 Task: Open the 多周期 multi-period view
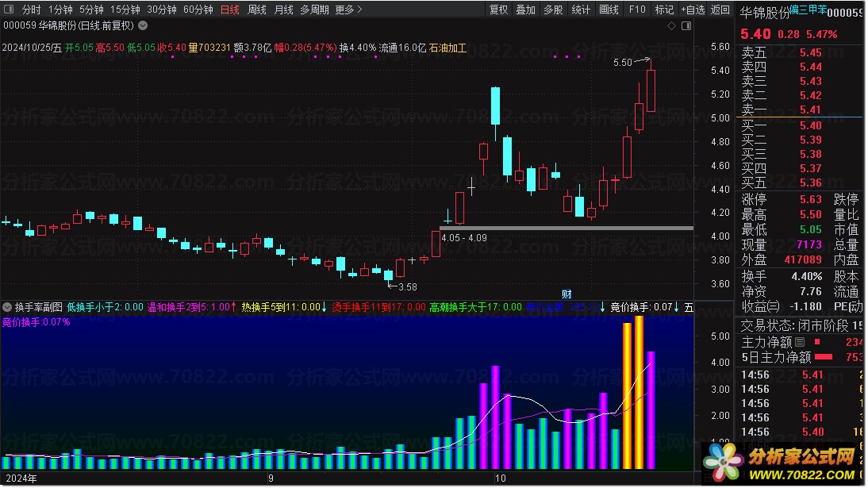click(314, 10)
